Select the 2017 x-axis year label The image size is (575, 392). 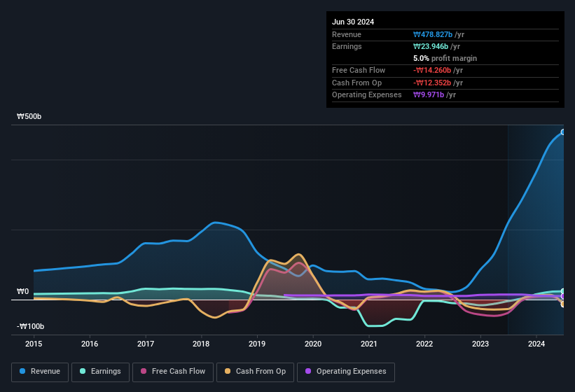click(x=146, y=344)
